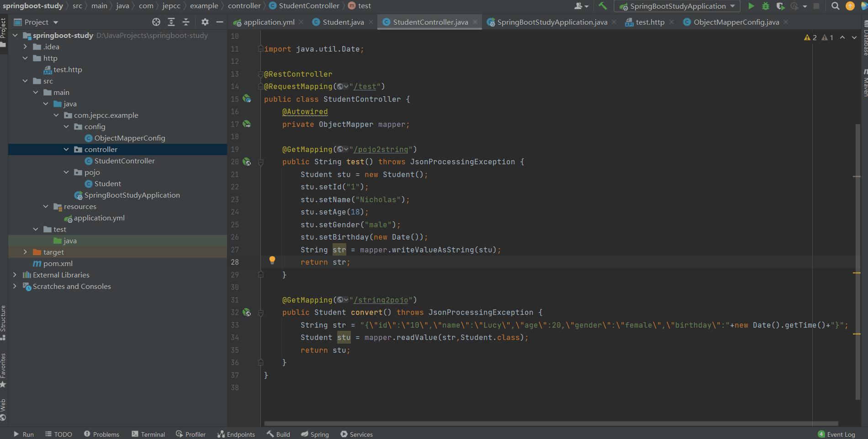Viewport: 868px width, 439px height.
Task: Click the horizontal editor scrollbar
Action: click(551, 423)
